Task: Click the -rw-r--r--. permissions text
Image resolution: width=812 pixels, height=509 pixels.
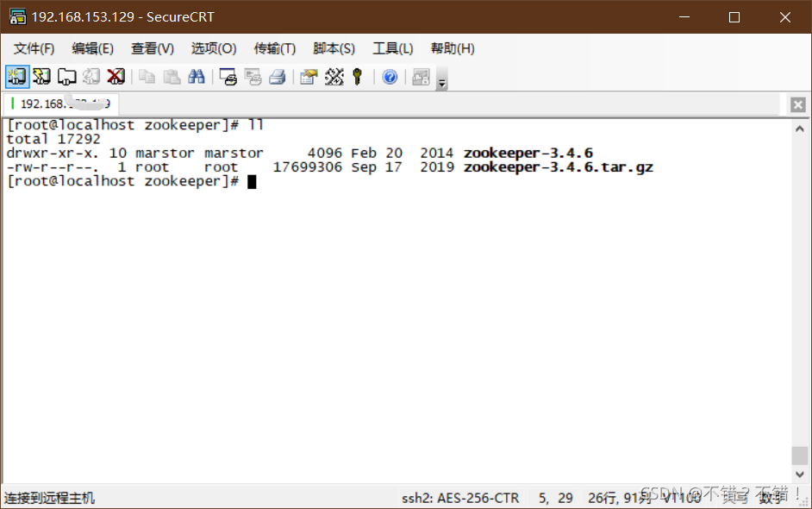Action: (52, 167)
